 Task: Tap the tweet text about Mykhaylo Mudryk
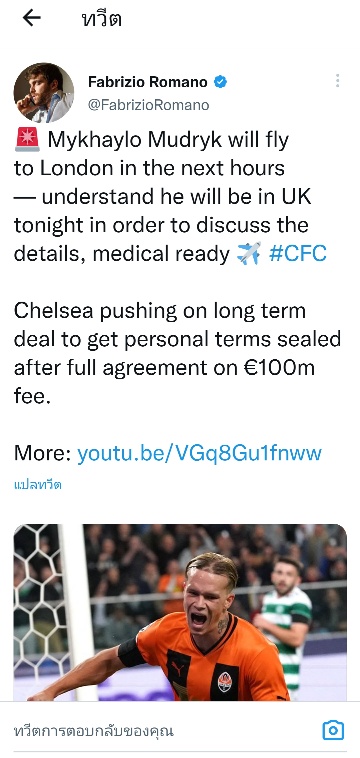click(170, 197)
